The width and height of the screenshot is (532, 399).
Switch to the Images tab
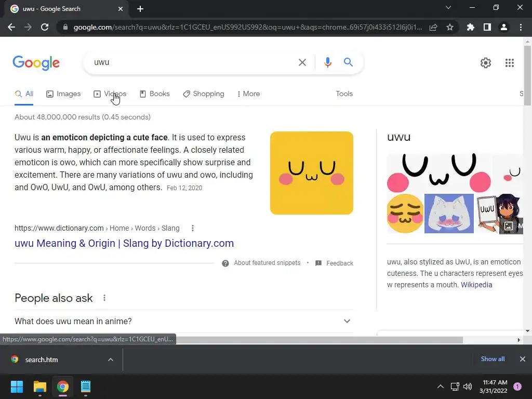[x=63, y=94]
